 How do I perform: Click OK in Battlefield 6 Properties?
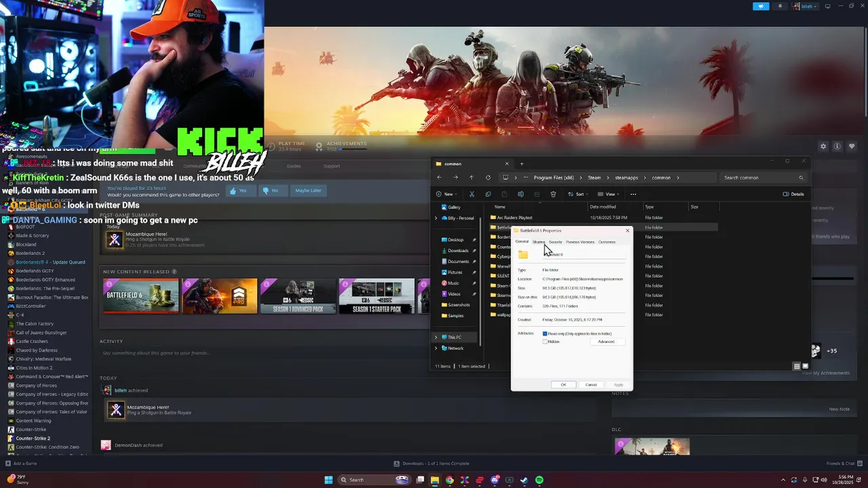click(x=563, y=384)
